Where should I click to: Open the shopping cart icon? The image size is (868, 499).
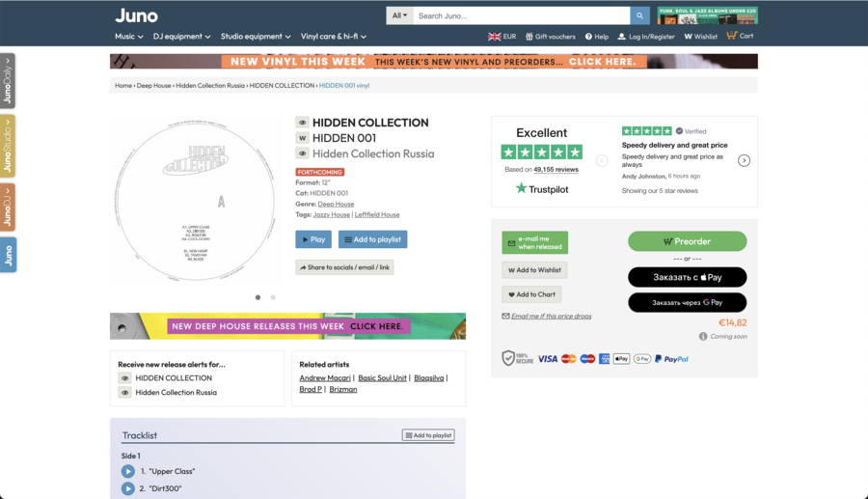click(x=732, y=36)
